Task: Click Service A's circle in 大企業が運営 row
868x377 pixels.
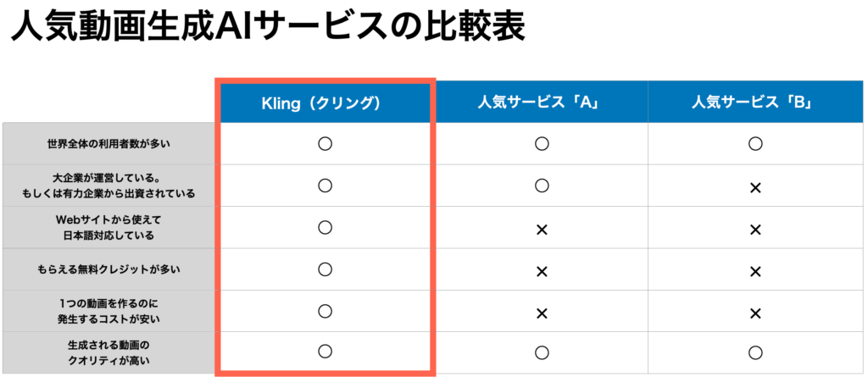Action: coord(542,186)
